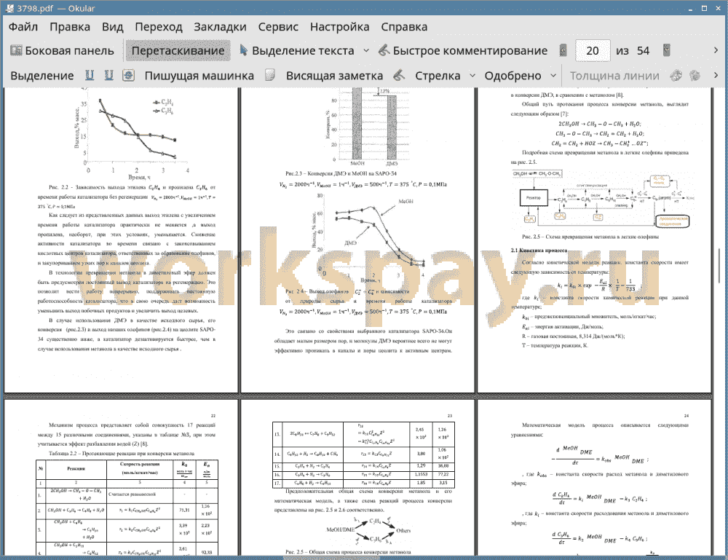The image size is (728, 560).
Task: Click the Быстрое комментирование label text
Action: [470, 51]
